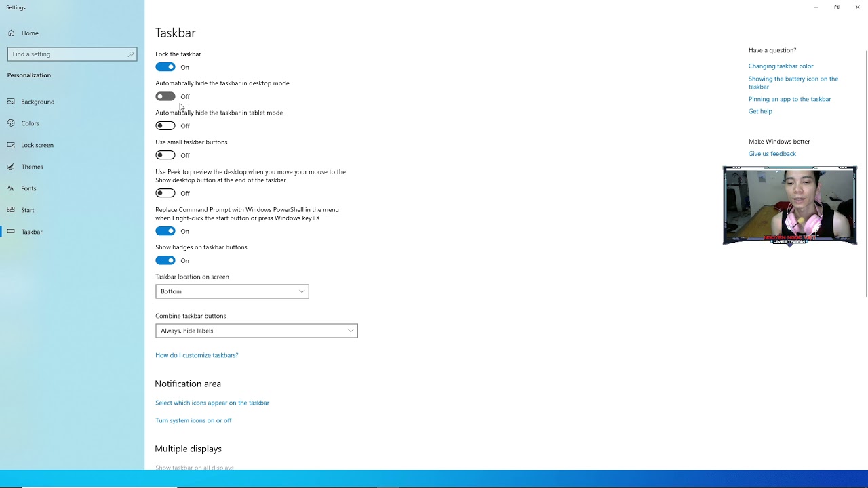Click the Make Windows better text
This screenshot has height=488, width=868.
[x=779, y=142]
